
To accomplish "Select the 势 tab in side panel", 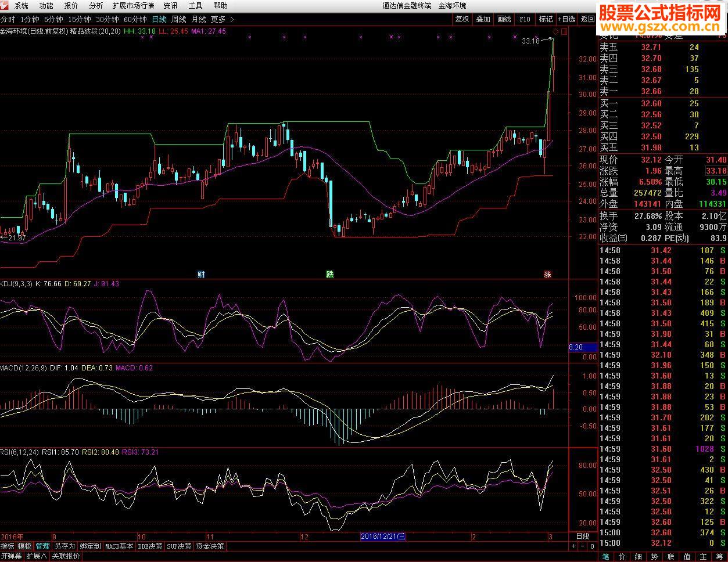I will click(654, 556).
